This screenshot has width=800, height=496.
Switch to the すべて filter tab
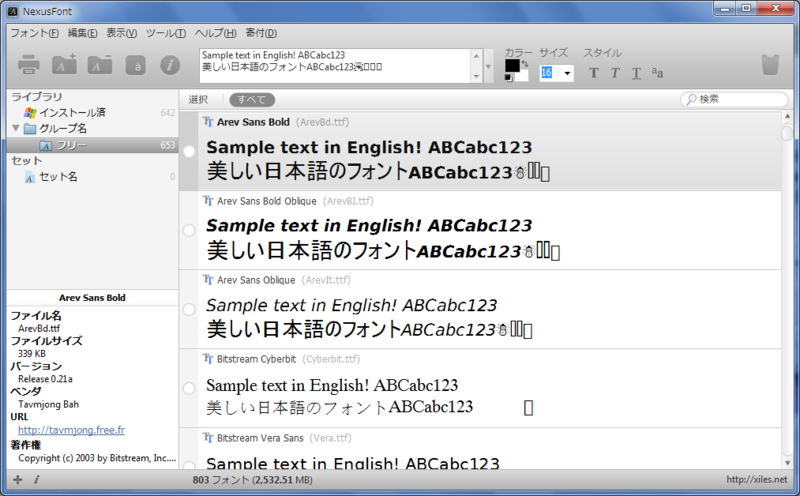tap(252, 100)
